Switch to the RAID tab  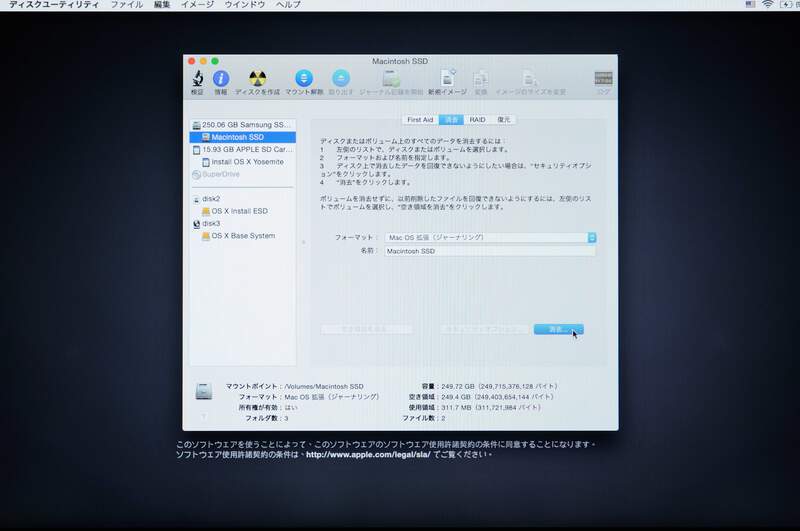tap(478, 119)
